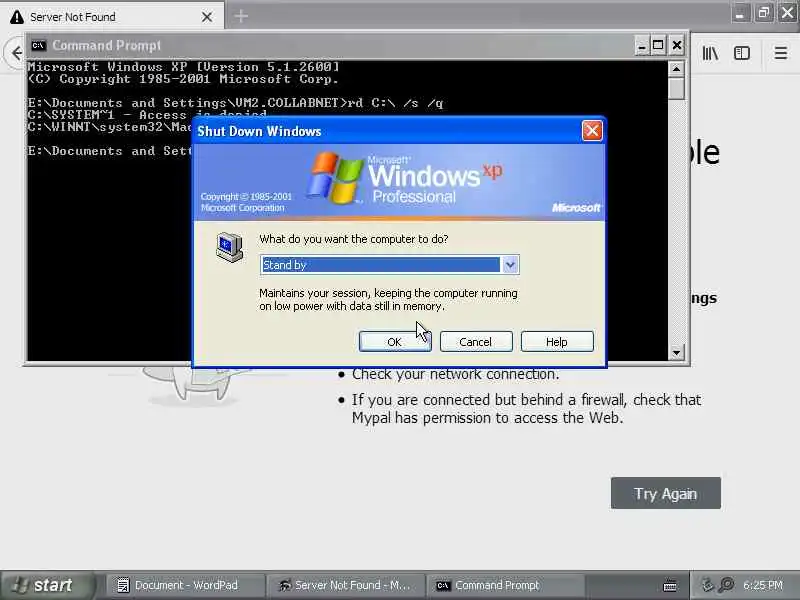The height and width of the screenshot is (600, 800).
Task: Click the magnifier system tray icon
Action: (x=726, y=585)
